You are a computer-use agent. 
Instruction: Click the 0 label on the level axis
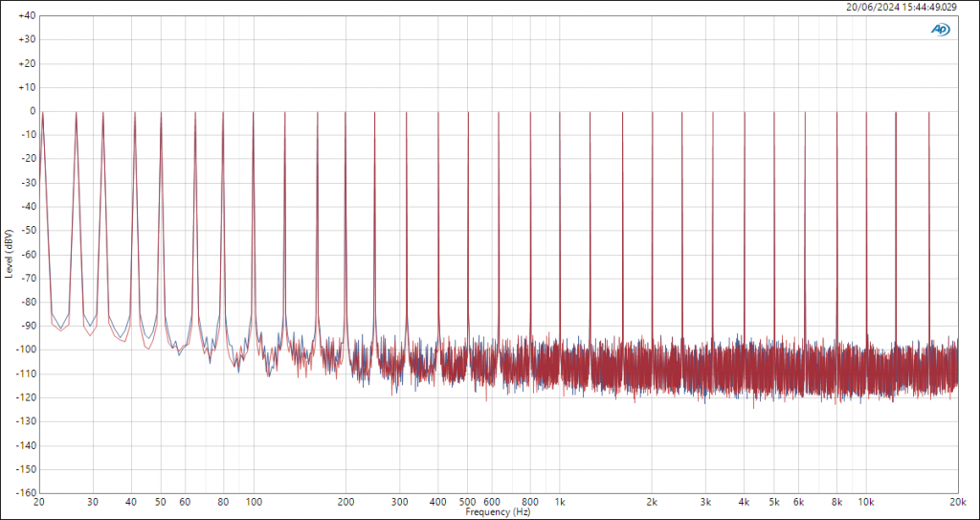(32, 111)
